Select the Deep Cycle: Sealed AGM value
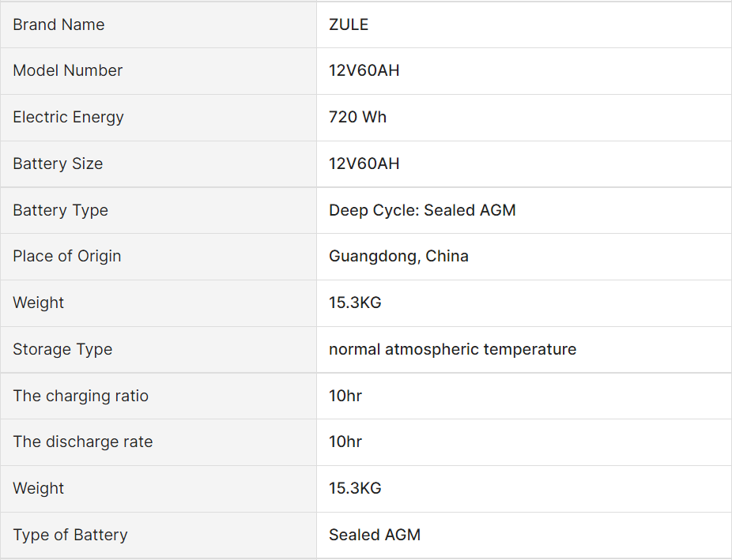This screenshot has width=732, height=560. click(x=422, y=210)
